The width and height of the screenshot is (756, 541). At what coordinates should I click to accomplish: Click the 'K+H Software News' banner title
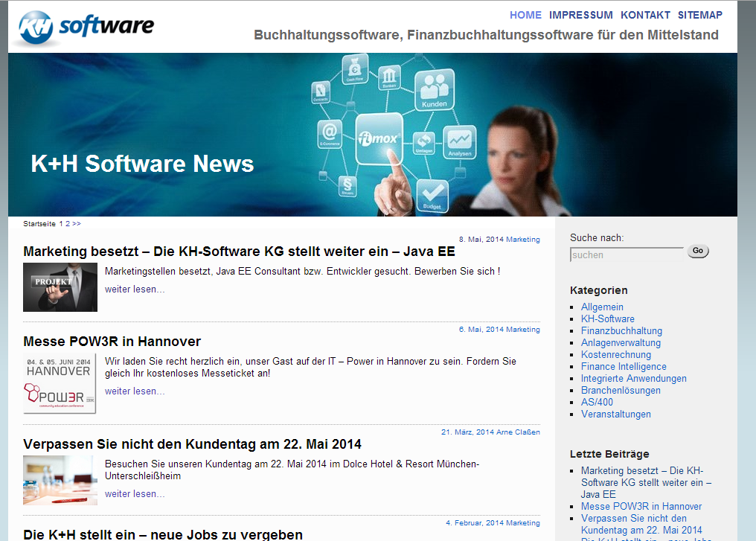click(142, 164)
